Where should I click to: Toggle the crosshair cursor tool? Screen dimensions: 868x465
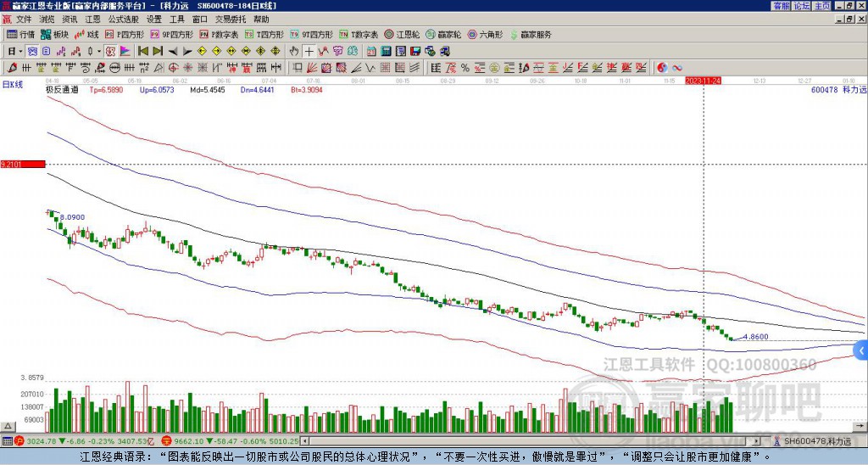point(309,51)
